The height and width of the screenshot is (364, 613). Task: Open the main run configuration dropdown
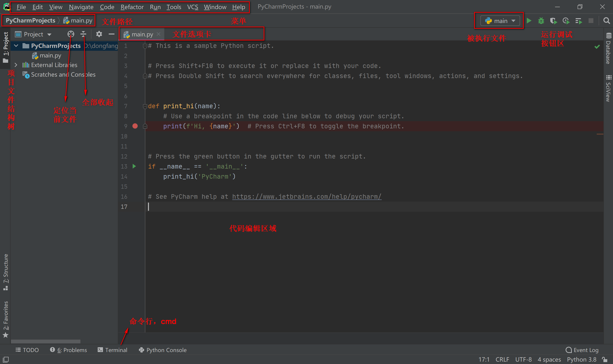(500, 21)
